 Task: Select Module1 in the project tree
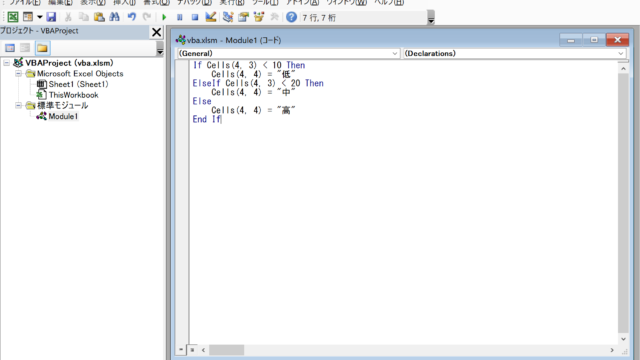pos(63,116)
